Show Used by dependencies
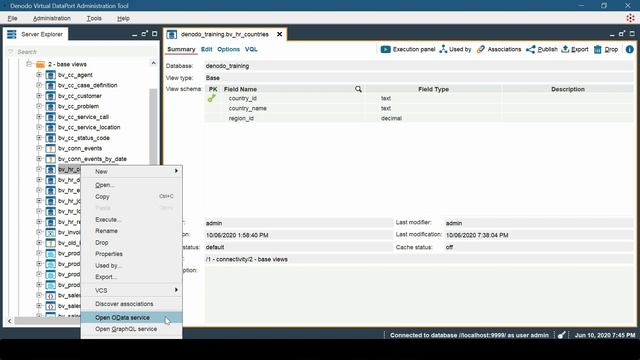Screen dimensions: 640x360 (x=455, y=49)
